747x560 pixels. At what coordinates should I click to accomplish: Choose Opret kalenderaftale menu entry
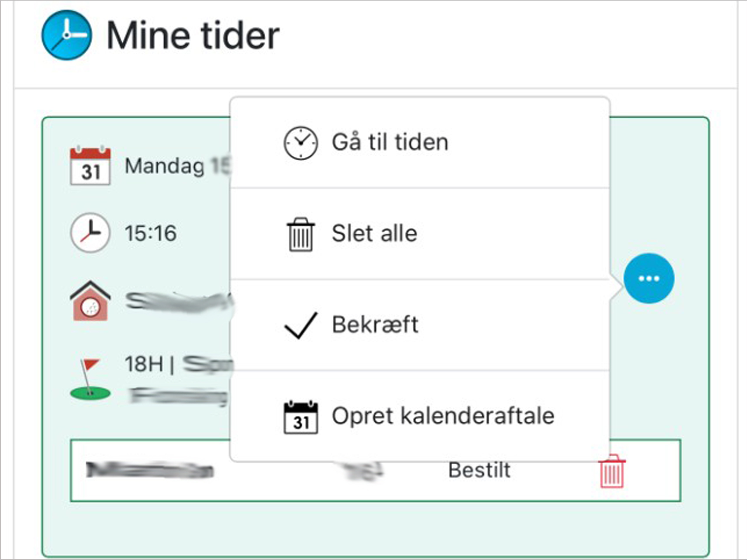click(443, 416)
